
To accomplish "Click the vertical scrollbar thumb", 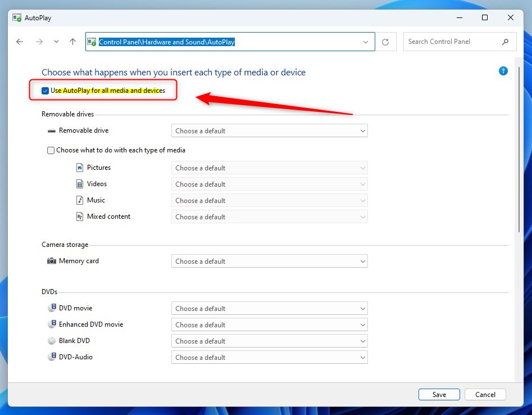I will click(x=519, y=152).
